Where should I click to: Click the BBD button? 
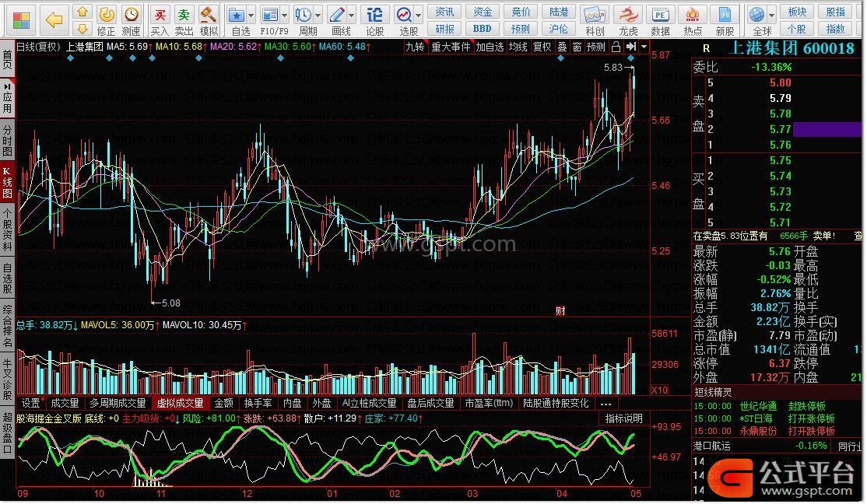tap(483, 29)
